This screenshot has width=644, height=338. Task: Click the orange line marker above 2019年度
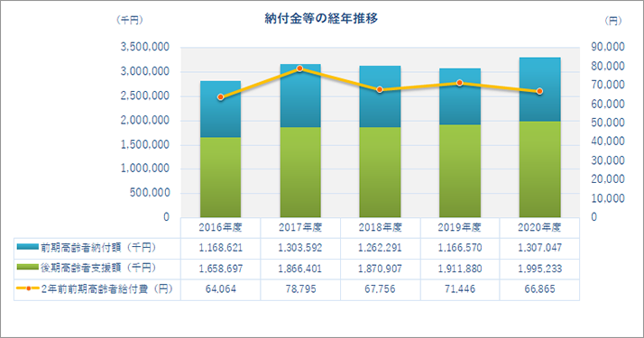460,83
